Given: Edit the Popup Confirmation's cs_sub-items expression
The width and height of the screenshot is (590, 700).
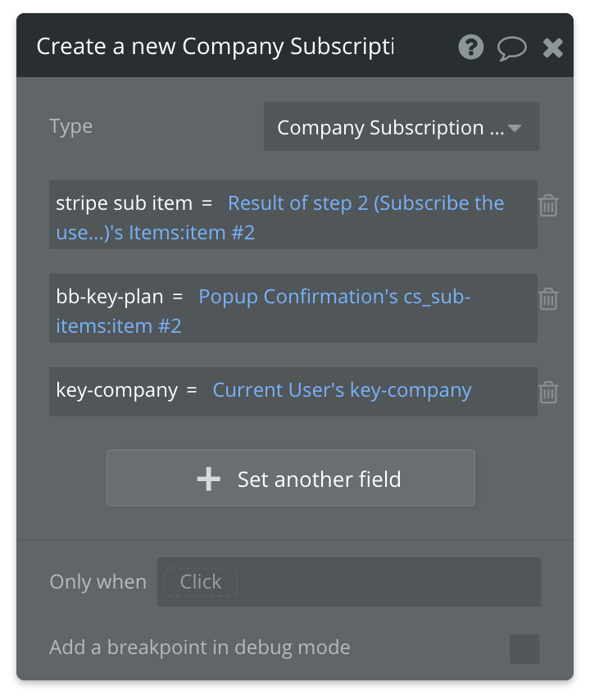Looking at the screenshot, I should (x=334, y=297).
